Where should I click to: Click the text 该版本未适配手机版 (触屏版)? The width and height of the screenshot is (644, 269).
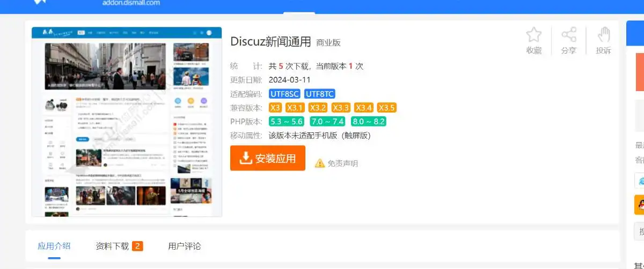320,136
